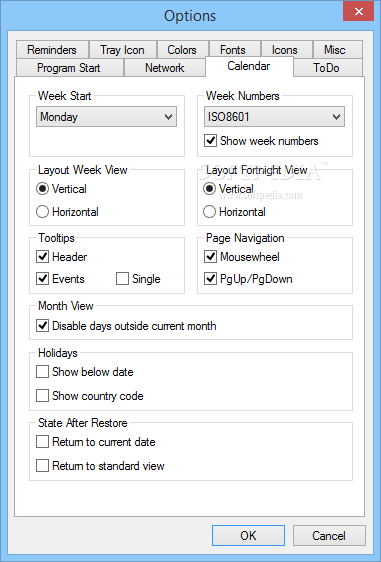Image resolution: width=381 pixels, height=562 pixels.
Task: Click the Cancel button
Action: coord(329,535)
